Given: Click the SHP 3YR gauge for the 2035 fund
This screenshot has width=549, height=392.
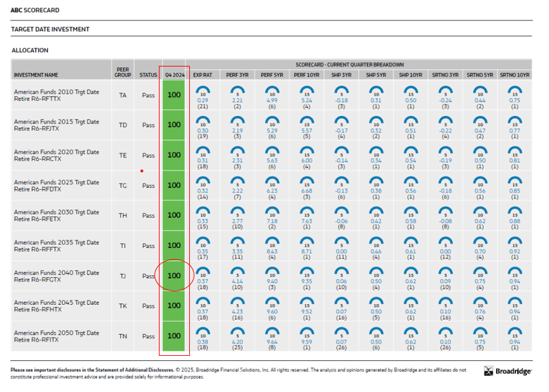Looking at the screenshot, I should (x=342, y=242).
